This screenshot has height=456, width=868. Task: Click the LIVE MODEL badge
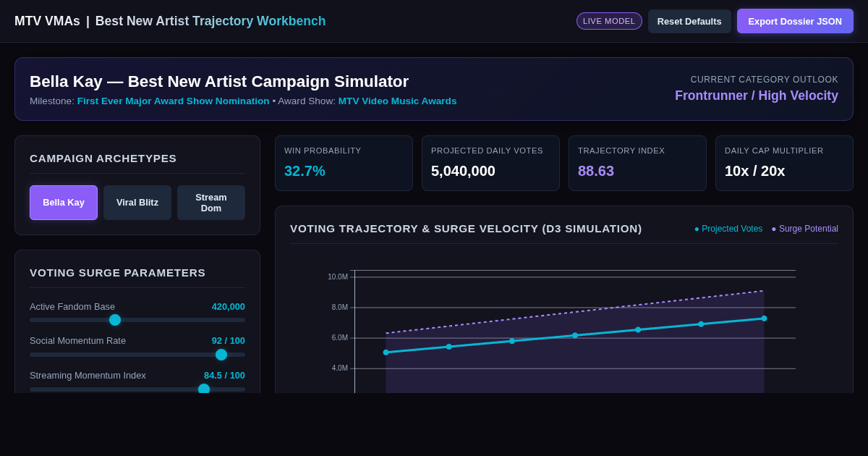[x=609, y=21]
